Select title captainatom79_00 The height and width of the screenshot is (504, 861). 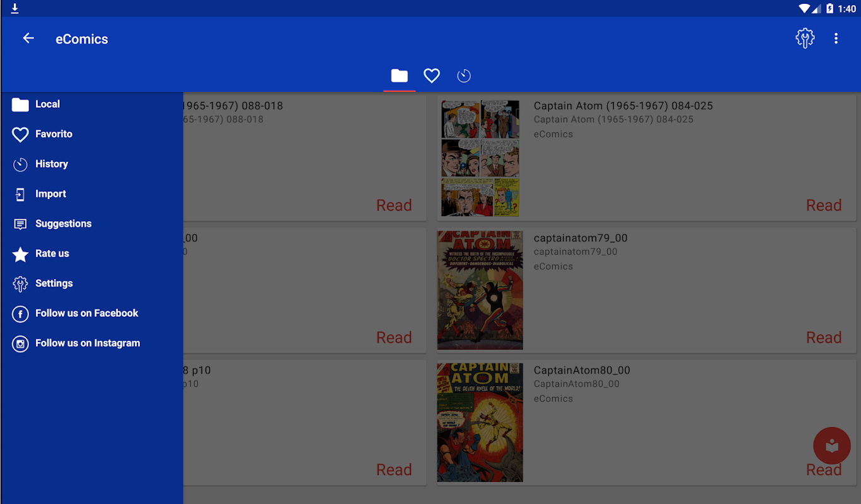[581, 238]
